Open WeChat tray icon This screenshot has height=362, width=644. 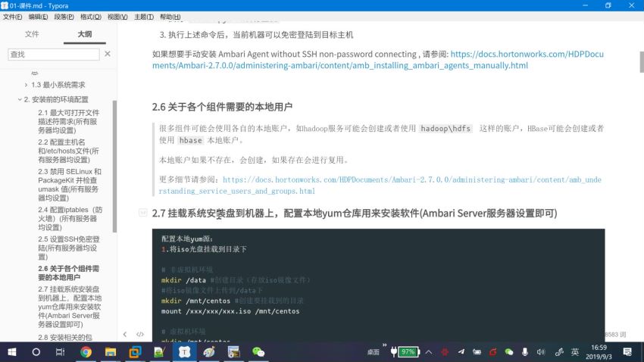509,352
